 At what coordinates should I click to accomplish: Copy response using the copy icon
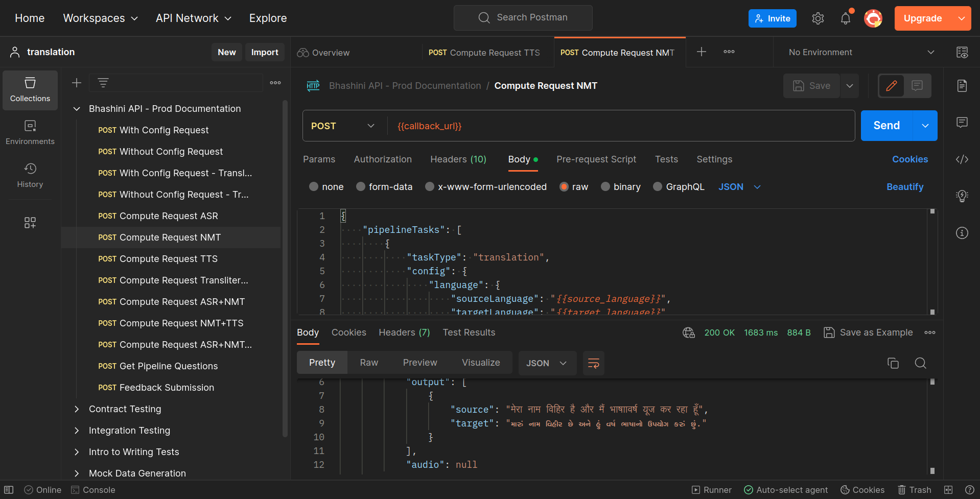tap(893, 363)
